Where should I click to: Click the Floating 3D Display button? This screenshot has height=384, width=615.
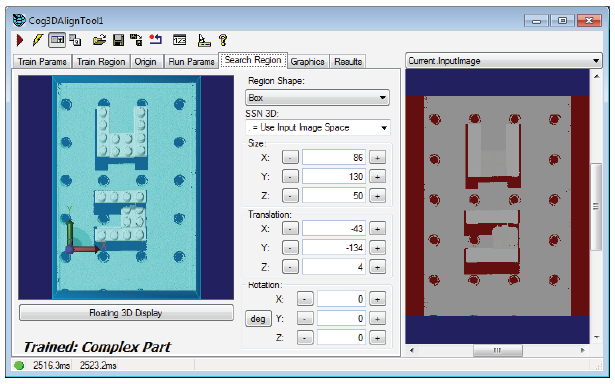pyautogui.click(x=126, y=313)
